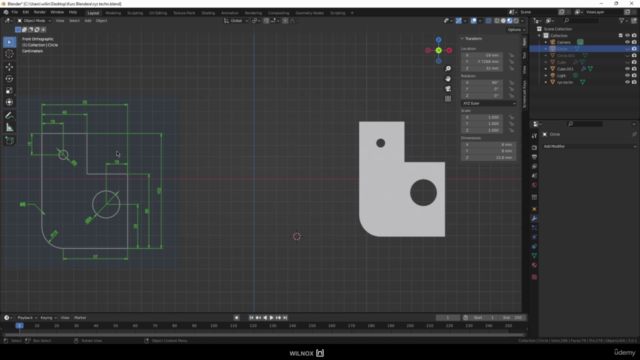The height and width of the screenshot is (360, 640).
Task: Switch to the Modeling workspace tab
Action: pyautogui.click(x=113, y=13)
